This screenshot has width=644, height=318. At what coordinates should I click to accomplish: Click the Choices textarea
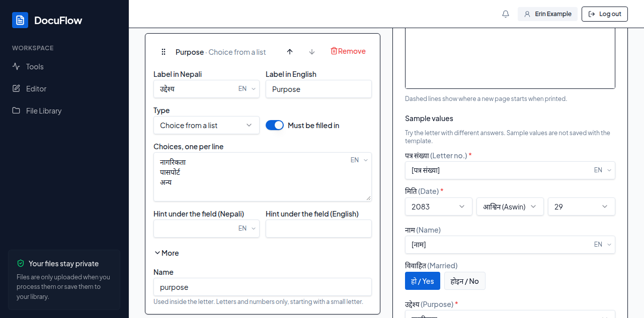click(x=263, y=177)
